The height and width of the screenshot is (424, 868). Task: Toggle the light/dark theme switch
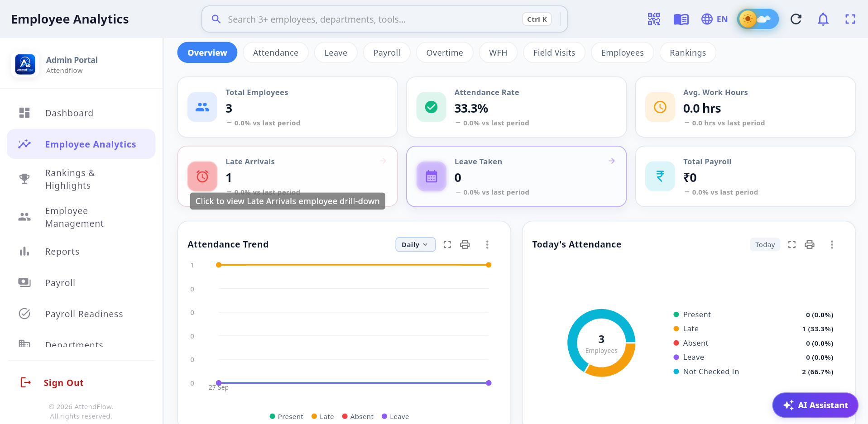click(758, 19)
